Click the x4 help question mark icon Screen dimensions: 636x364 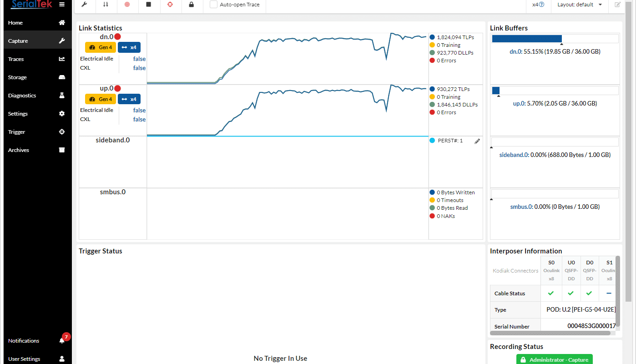coord(541,5)
